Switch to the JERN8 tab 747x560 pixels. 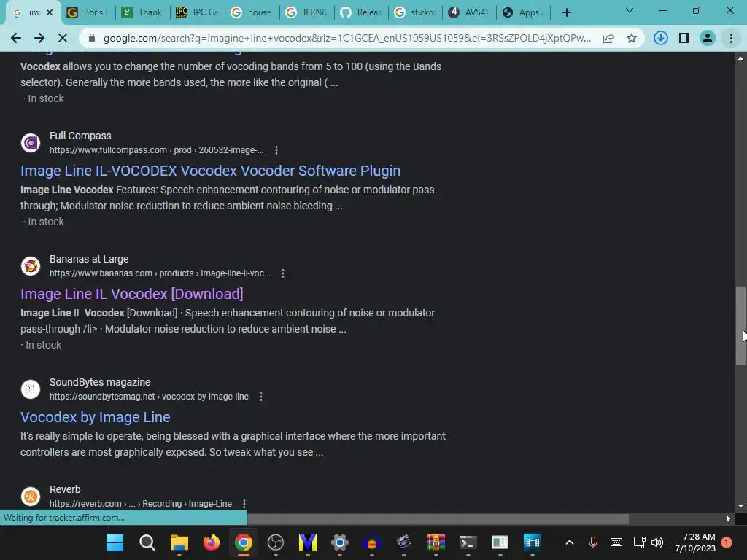click(x=306, y=12)
